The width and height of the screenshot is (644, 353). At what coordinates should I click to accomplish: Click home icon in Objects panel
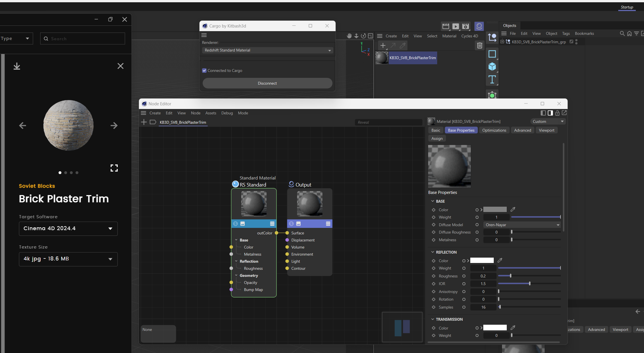pyautogui.click(x=629, y=33)
